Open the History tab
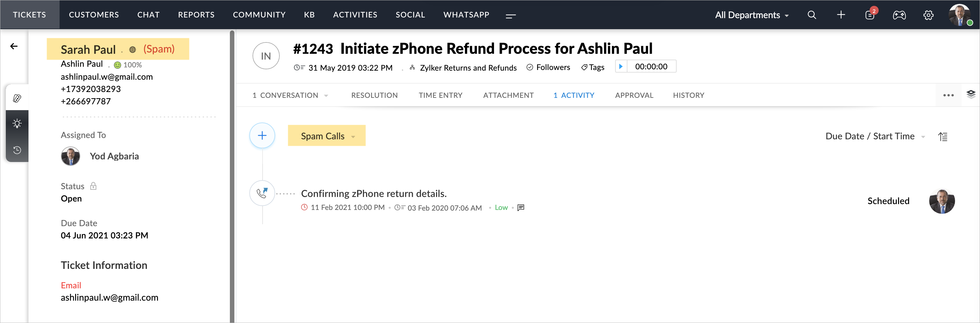This screenshot has height=323, width=980. pyautogui.click(x=688, y=95)
